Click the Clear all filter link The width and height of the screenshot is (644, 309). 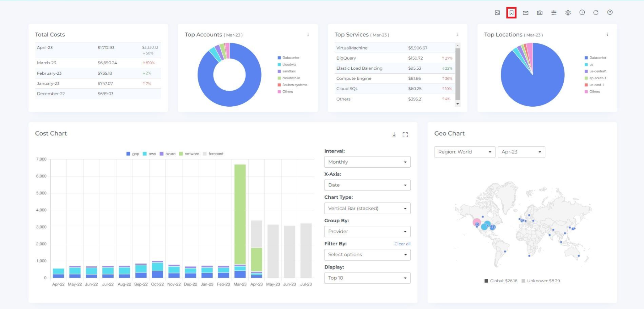click(402, 244)
